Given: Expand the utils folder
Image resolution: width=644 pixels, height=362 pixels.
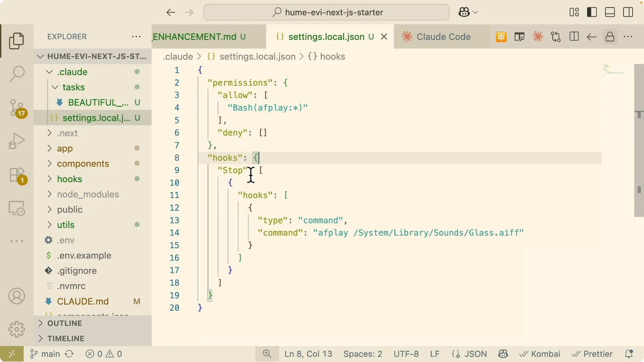Looking at the screenshot, I should [x=93, y=225].
